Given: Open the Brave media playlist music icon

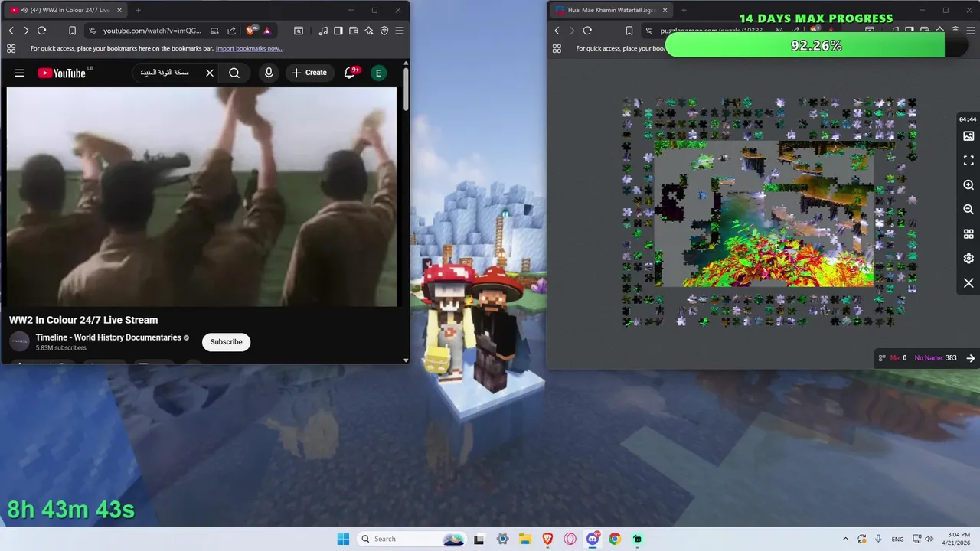Looking at the screenshot, I should tap(323, 31).
